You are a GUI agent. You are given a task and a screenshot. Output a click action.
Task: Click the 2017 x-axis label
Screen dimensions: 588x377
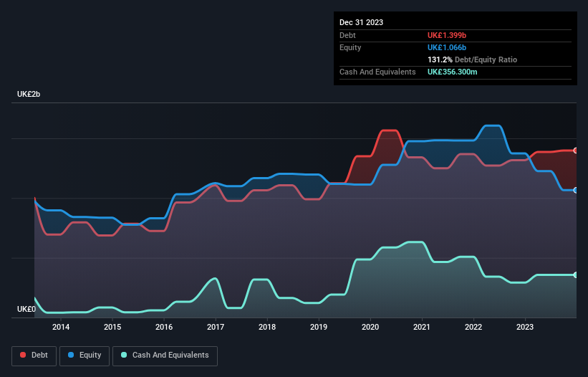click(216, 327)
